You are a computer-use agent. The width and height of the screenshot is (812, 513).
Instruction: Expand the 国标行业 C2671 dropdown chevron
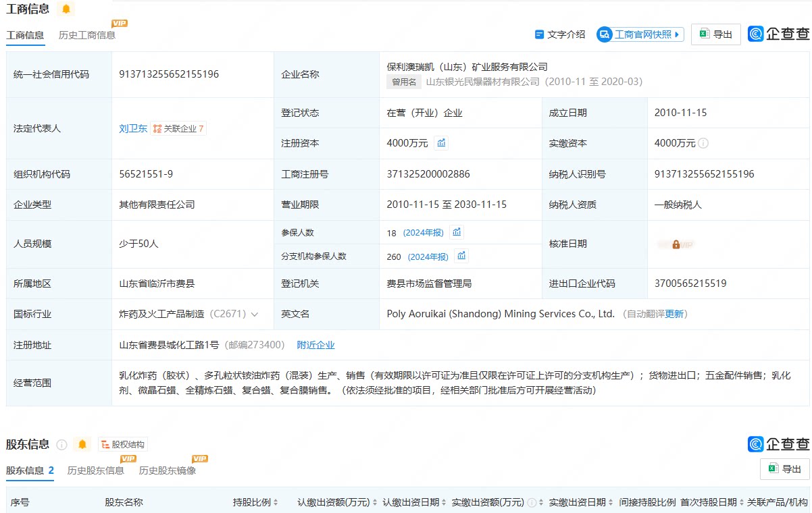point(255,315)
